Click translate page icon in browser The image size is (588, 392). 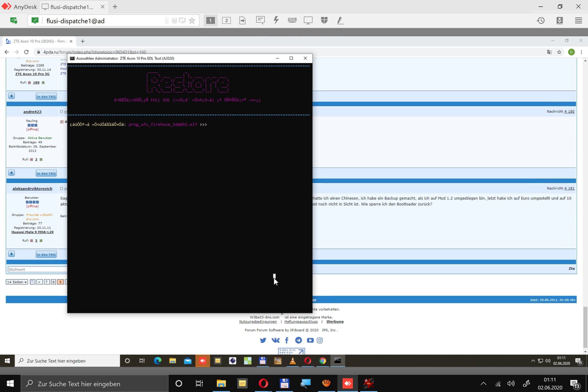coord(549,52)
